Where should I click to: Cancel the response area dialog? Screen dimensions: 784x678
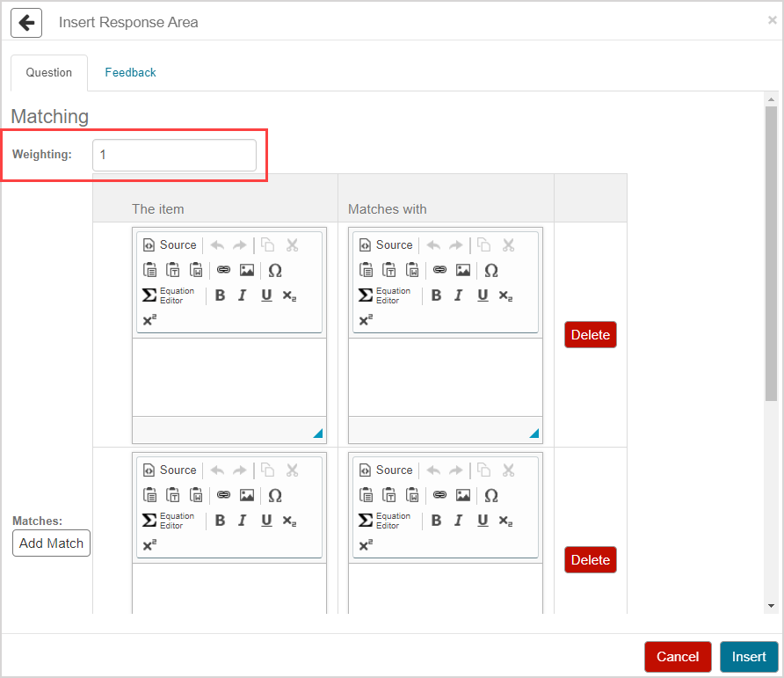click(678, 657)
